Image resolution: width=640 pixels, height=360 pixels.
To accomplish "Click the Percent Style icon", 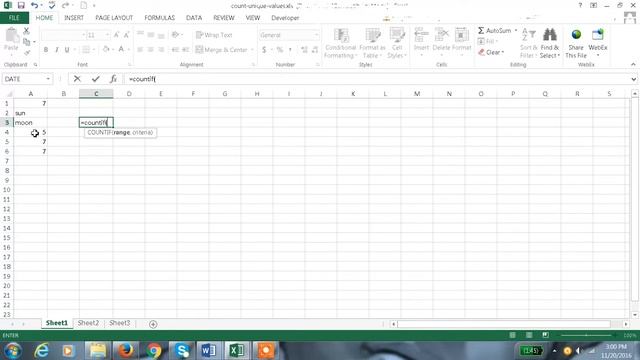I will click(280, 50).
